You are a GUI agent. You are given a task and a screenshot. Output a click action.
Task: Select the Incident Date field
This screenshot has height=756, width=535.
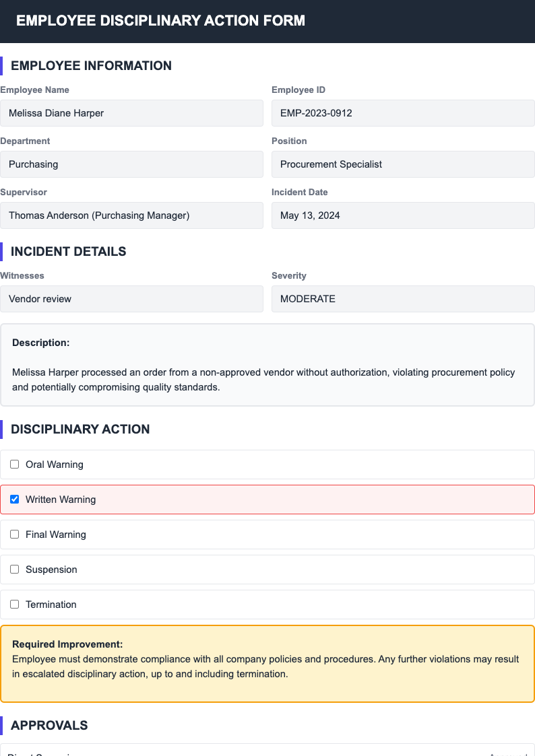tap(402, 215)
